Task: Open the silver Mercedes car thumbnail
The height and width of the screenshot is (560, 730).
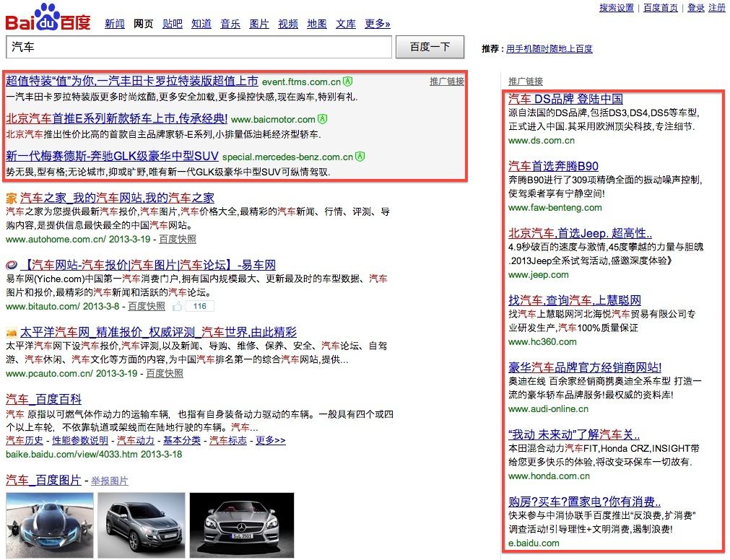Action: coord(242,525)
